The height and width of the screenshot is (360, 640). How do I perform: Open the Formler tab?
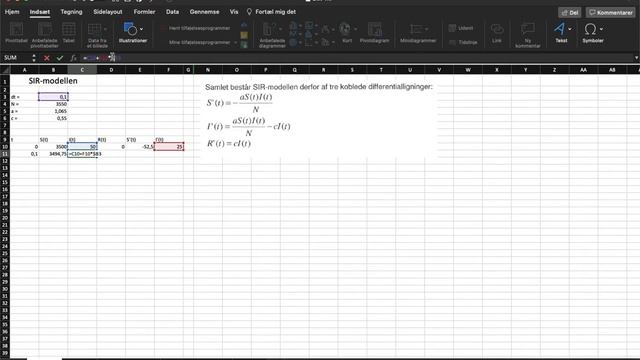click(x=144, y=12)
